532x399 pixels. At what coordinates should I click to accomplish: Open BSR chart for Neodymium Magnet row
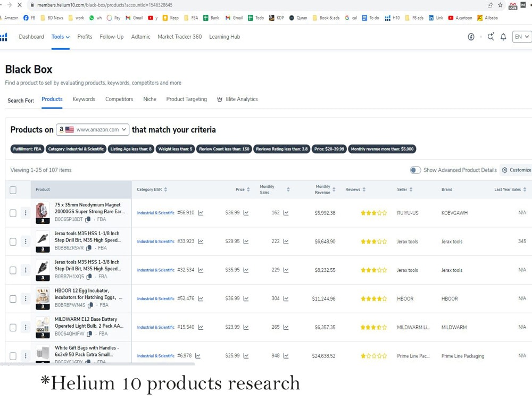point(201,213)
